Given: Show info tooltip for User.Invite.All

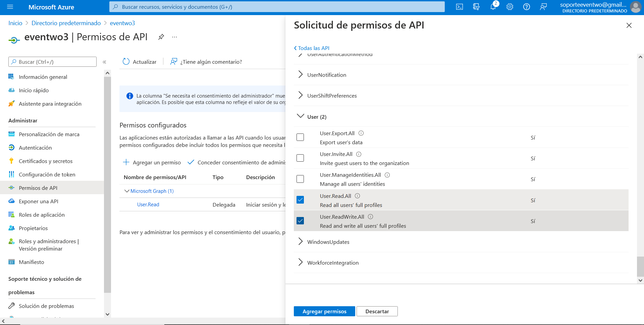Looking at the screenshot, I should 359,154.
